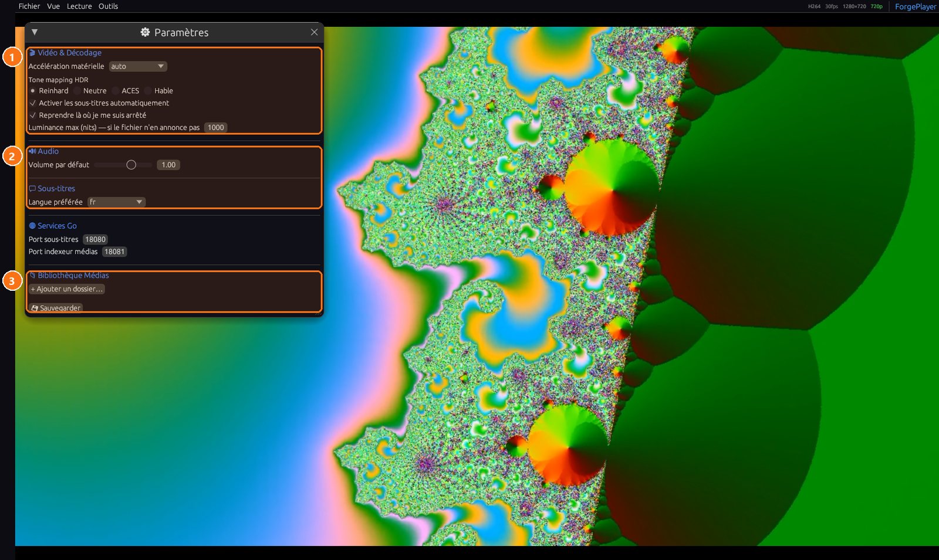Click the Sauvegarder button
Viewport: 939px width, 560px height.
[x=56, y=308]
